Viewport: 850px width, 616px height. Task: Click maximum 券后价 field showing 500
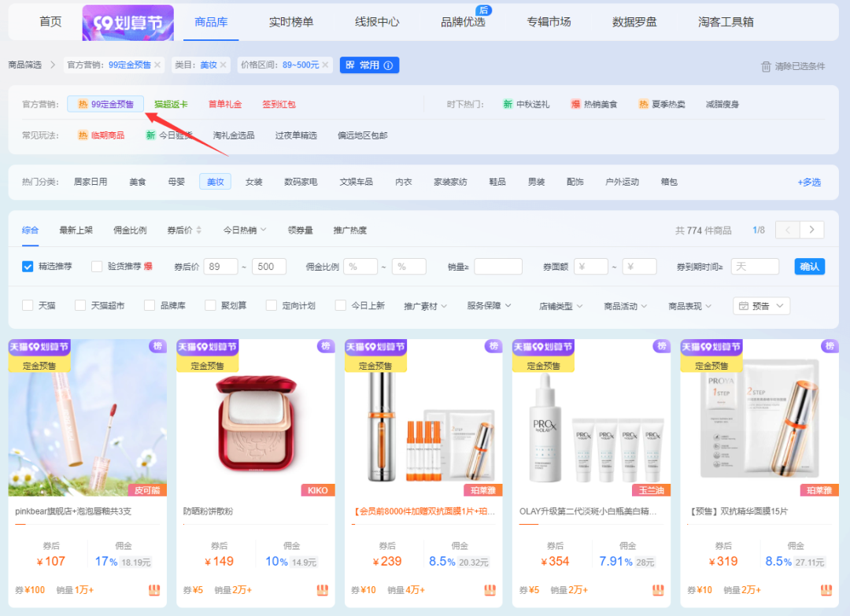coord(269,267)
